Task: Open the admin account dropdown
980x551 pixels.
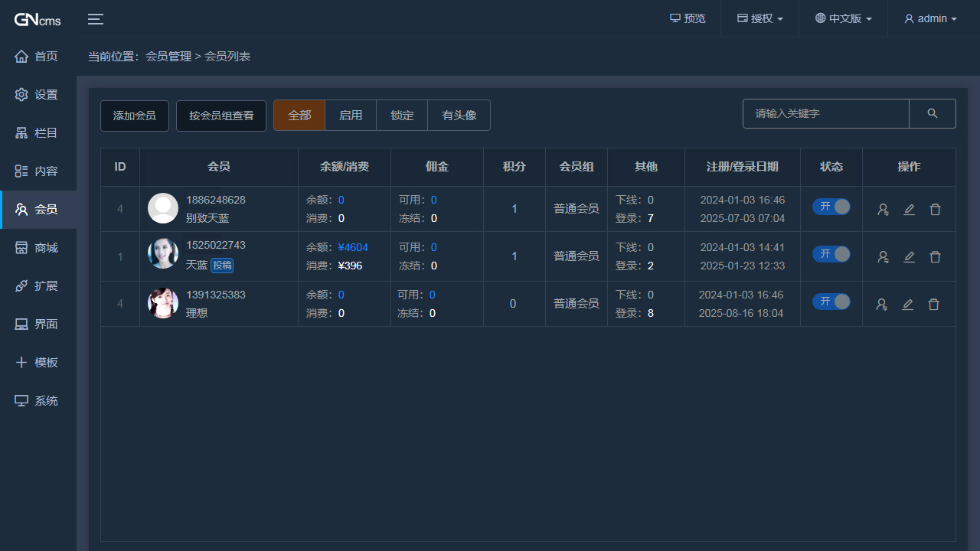Action: coord(930,18)
